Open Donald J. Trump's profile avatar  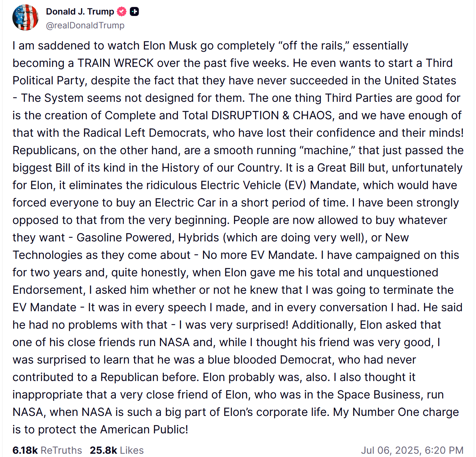pyautogui.click(x=25, y=17)
